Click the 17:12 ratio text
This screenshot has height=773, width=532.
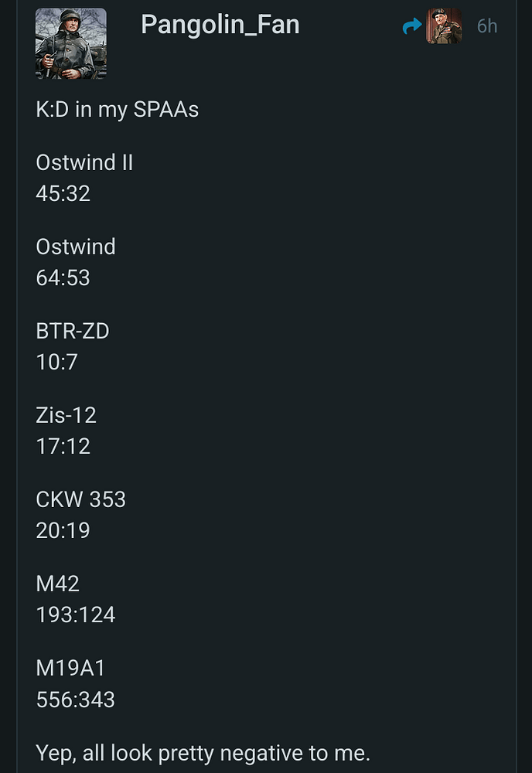point(63,446)
